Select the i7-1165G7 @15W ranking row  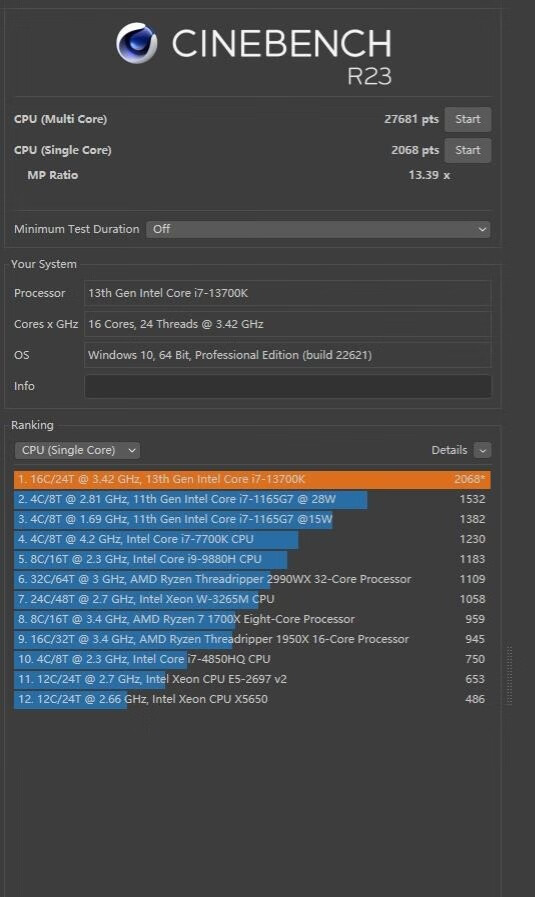252,519
